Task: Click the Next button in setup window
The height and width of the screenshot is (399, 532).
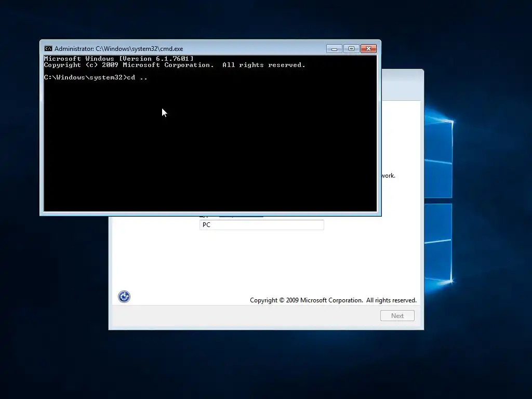Action: (x=397, y=315)
